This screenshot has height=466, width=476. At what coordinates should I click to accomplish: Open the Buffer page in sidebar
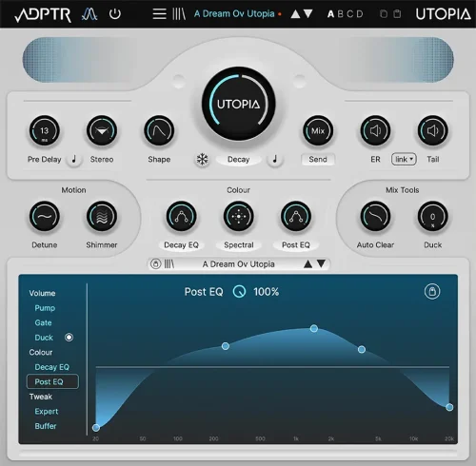tap(46, 426)
